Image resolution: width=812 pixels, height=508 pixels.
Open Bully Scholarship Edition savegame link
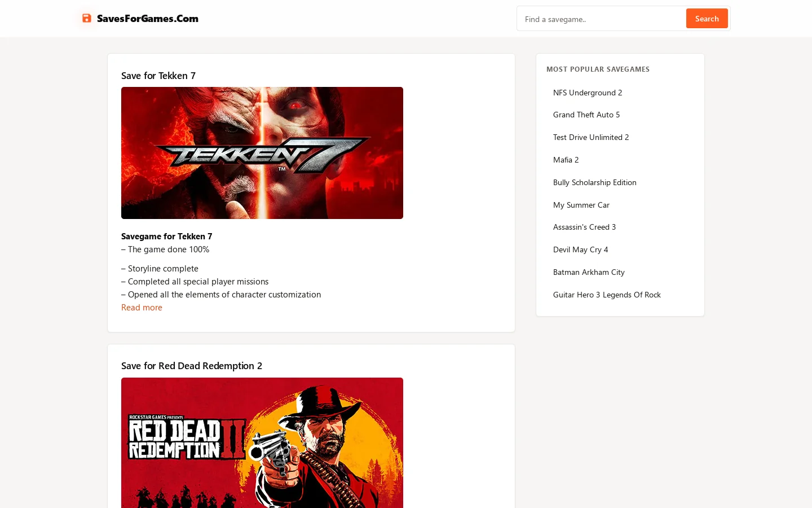pos(595,182)
